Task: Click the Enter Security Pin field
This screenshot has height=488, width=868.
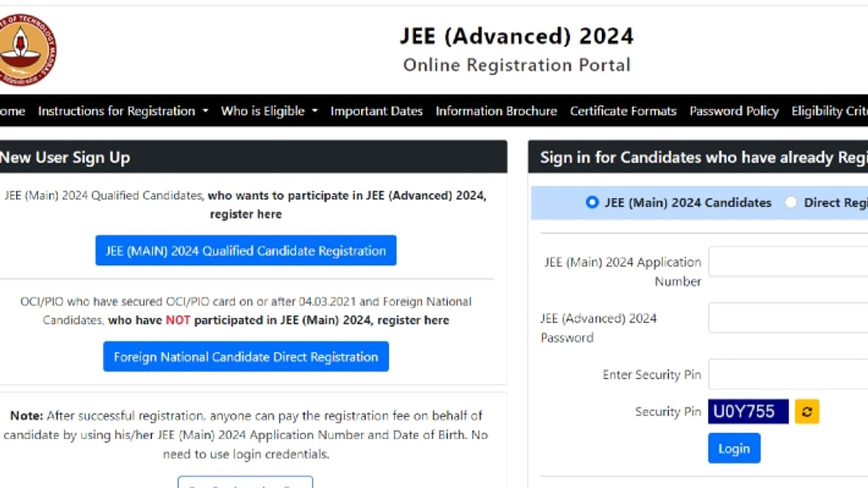Action: 788,375
